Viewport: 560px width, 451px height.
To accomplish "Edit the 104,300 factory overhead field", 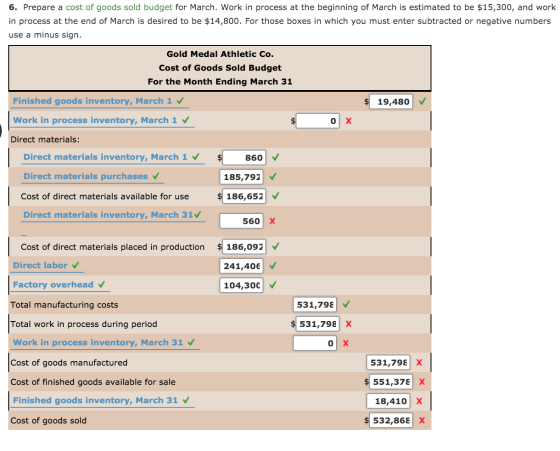I will click(241, 285).
